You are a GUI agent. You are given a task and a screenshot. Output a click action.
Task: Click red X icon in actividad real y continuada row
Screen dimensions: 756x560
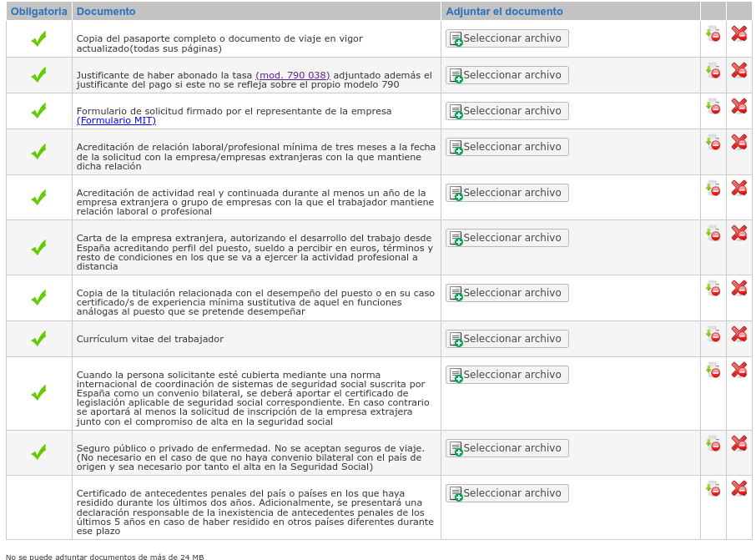point(739,188)
